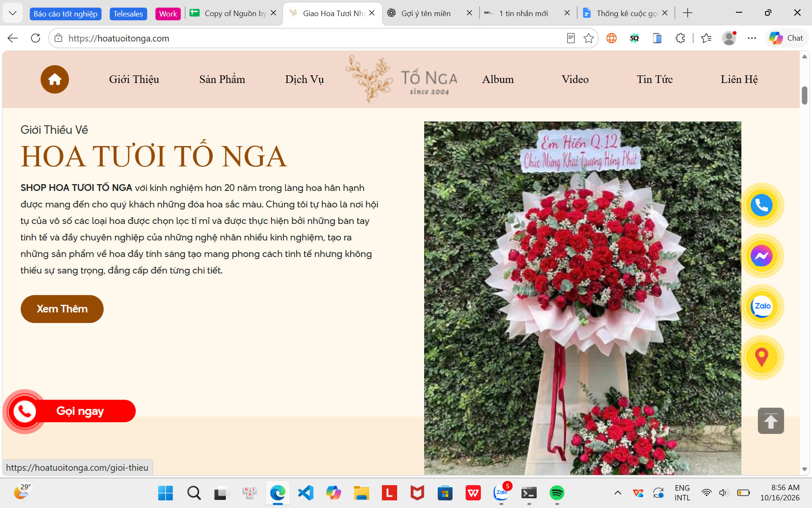The image size is (812, 508).
Task: Click the Tố Nga since 2004 logo
Action: 401,79
